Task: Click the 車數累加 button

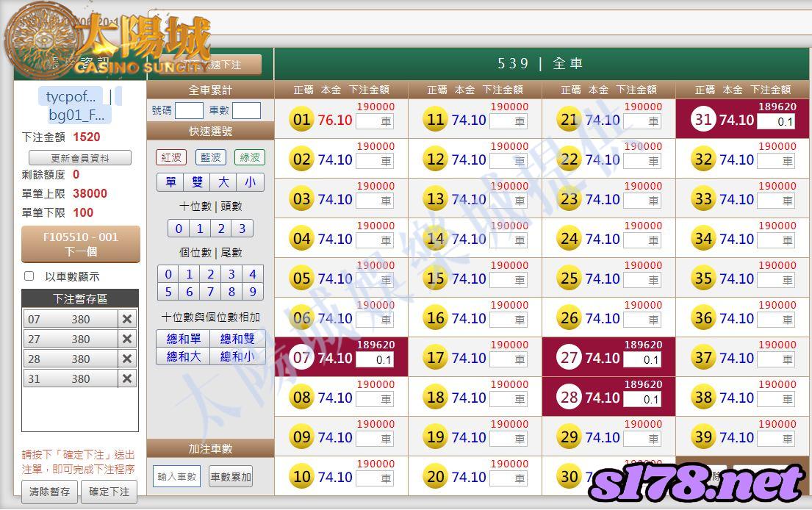Action: click(x=231, y=477)
